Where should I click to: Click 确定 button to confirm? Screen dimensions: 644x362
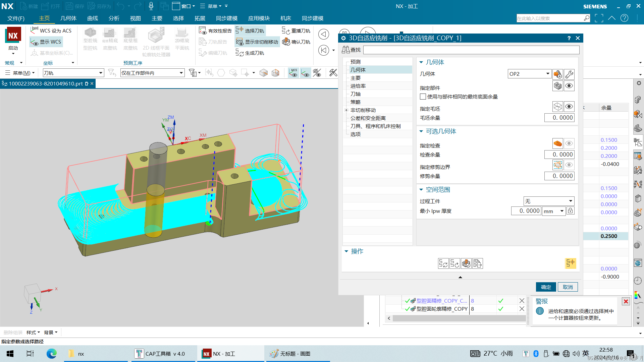point(546,287)
